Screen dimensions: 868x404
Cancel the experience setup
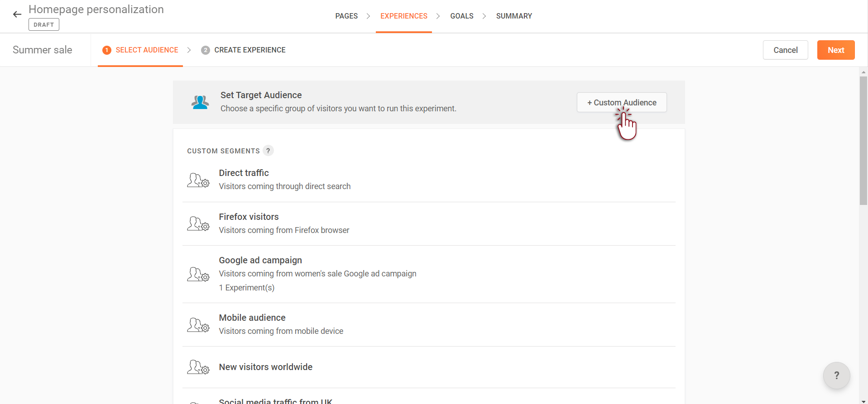click(x=785, y=50)
